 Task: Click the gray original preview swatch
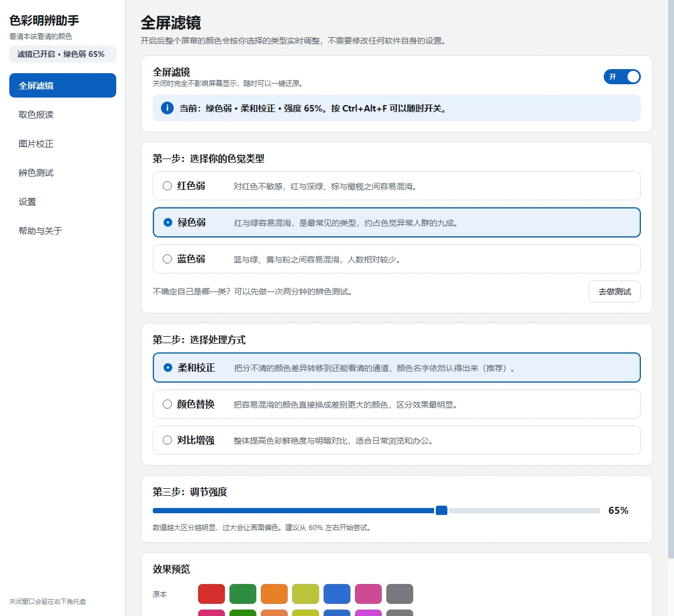400,594
